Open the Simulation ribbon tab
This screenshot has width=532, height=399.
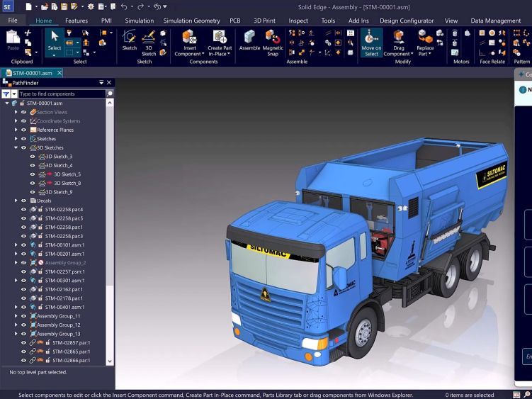139,21
